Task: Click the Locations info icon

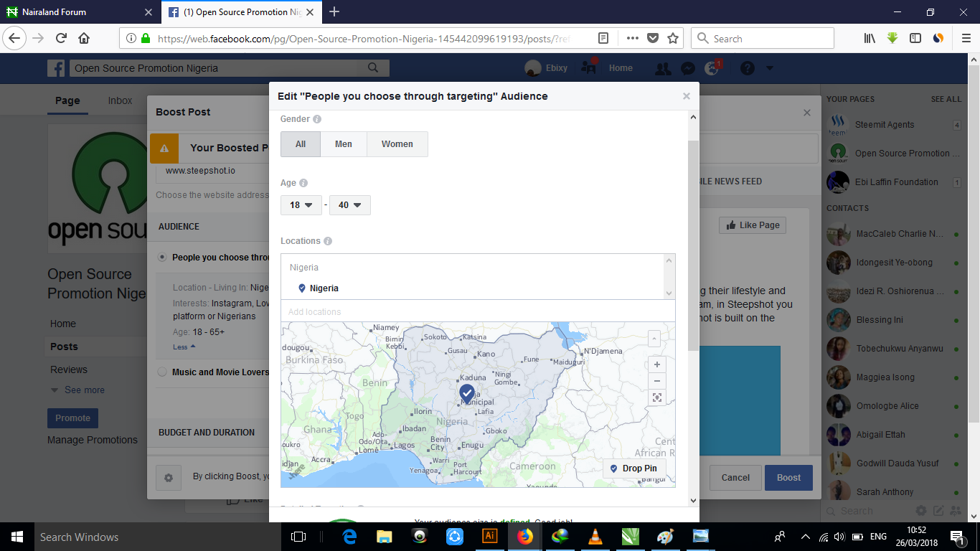Action: (x=328, y=241)
